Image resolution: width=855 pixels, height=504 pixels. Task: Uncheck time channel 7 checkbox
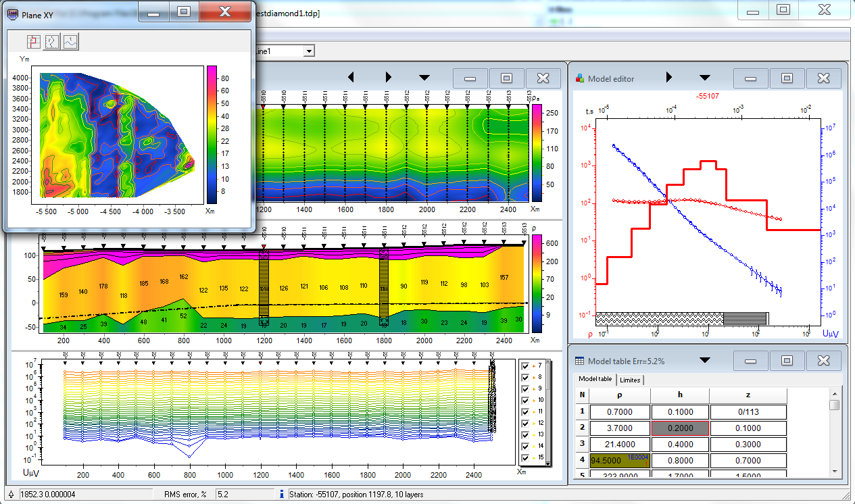[526, 366]
